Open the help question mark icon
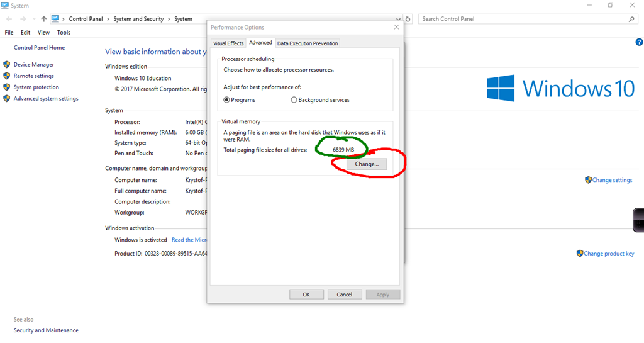 point(639,42)
